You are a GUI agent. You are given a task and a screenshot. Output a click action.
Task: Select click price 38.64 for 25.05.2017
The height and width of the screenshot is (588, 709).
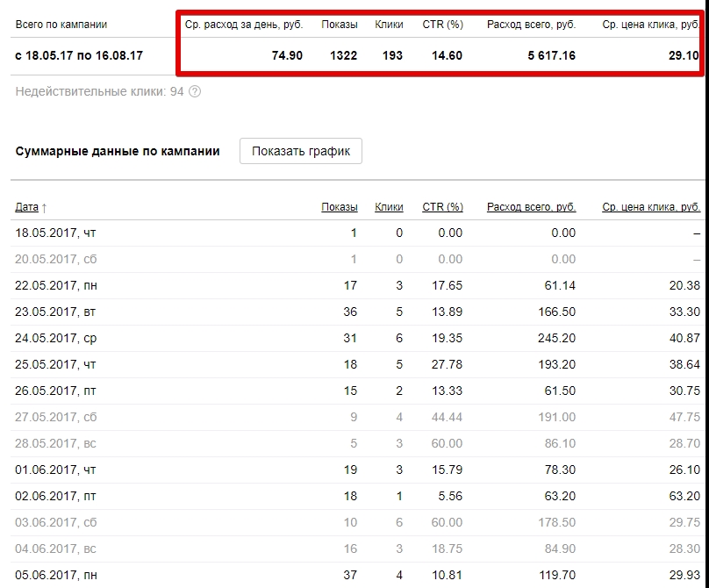[x=684, y=364]
